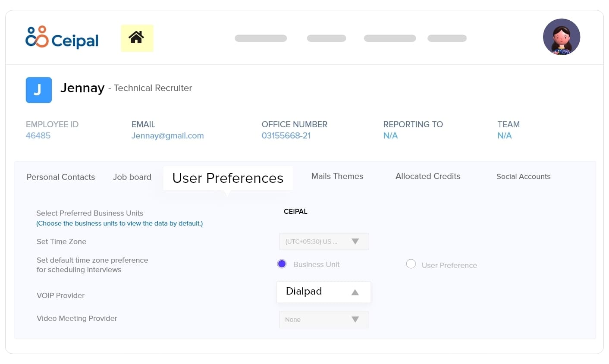Open the Job board tab
Viewport: 609px width, 364px height.
(132, 177)
